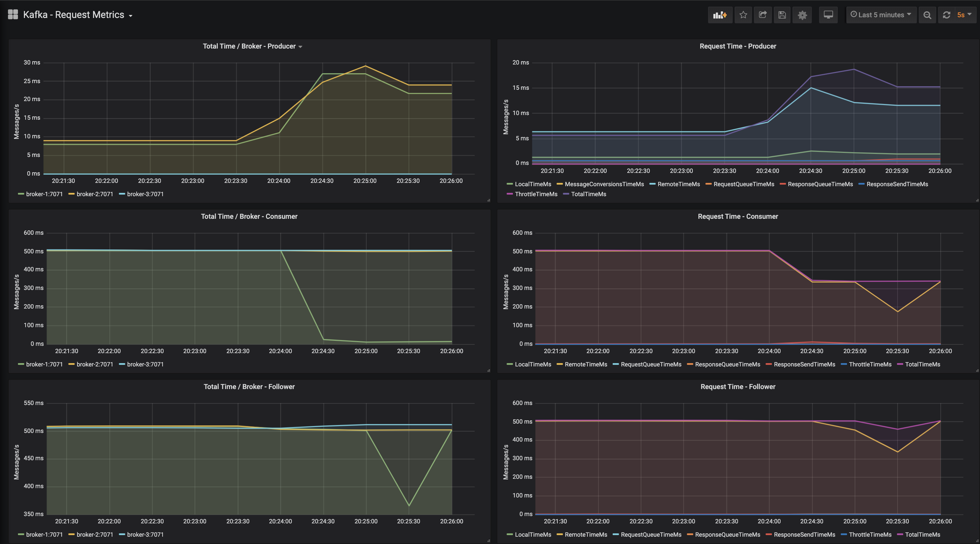The height and width of the screenshot is (544, 980).
Task: Open the Grafana dashboards grid icon
Action: [13, 14]
